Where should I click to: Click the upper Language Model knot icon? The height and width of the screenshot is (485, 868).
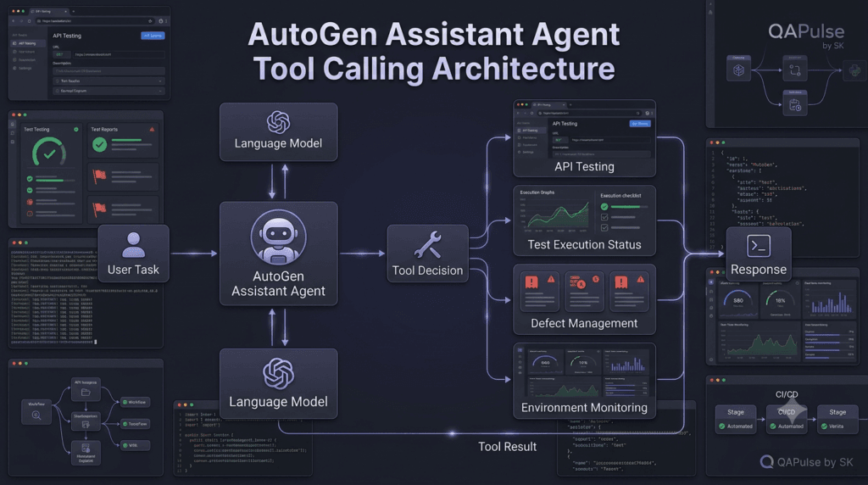[x=278, y=122]
